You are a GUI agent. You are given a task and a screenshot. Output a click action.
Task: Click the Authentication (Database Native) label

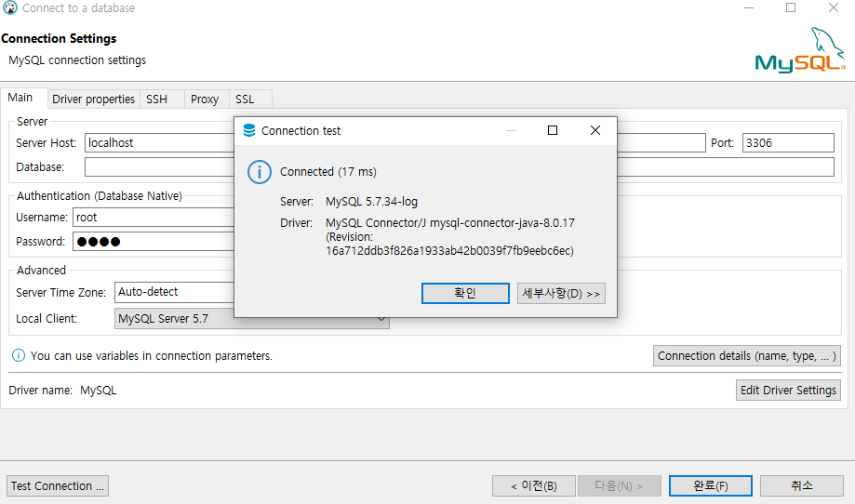[100, 195]
